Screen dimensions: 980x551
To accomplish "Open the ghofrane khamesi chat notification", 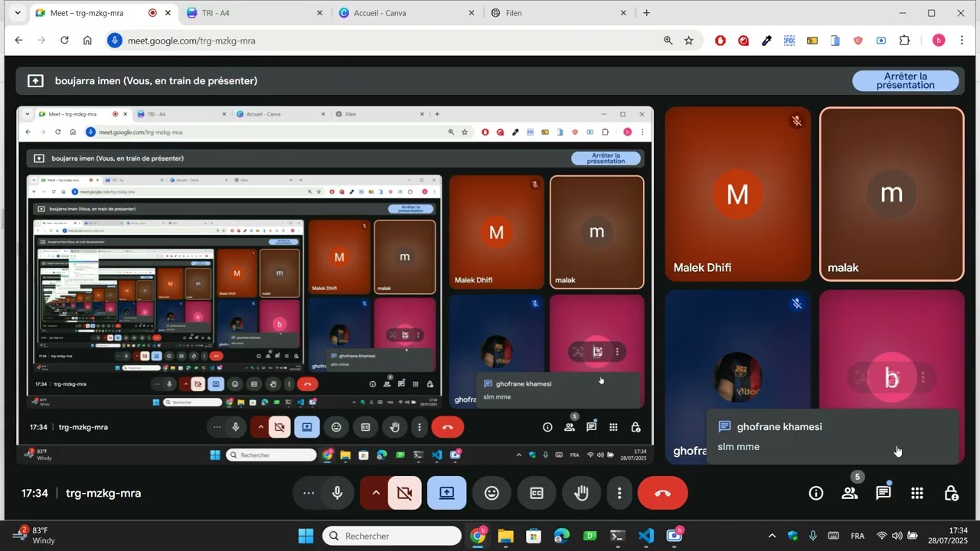I will (x=832, y=436).
